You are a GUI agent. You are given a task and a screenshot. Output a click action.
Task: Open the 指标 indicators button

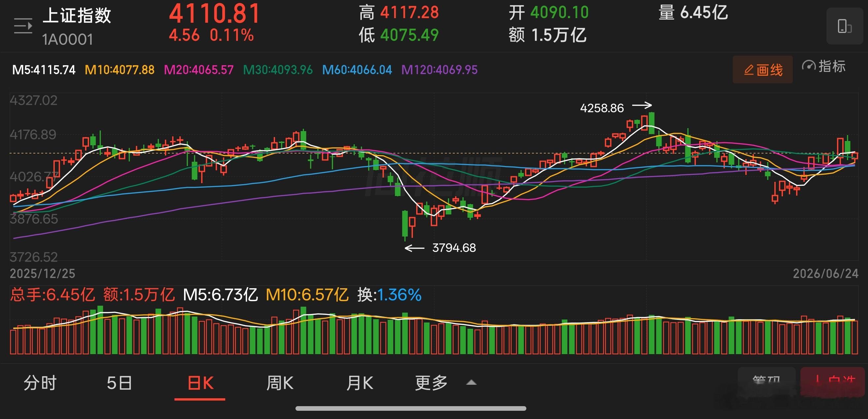click(x=824, y=66)
